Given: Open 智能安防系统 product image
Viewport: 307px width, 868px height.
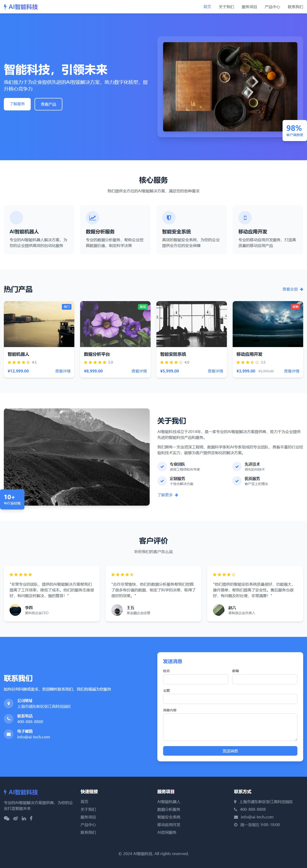Looking at the screenshot, I should (192, 324).
